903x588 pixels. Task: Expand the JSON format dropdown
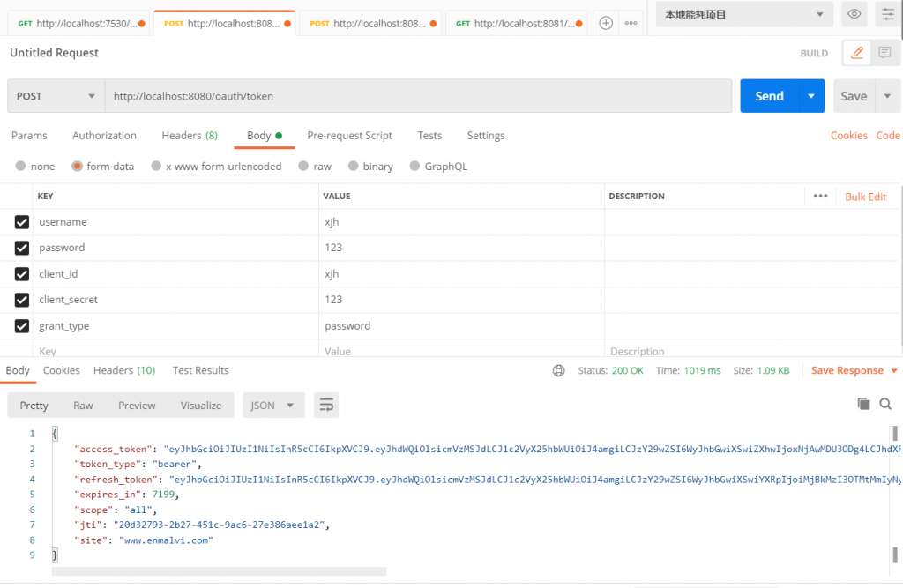274,406
